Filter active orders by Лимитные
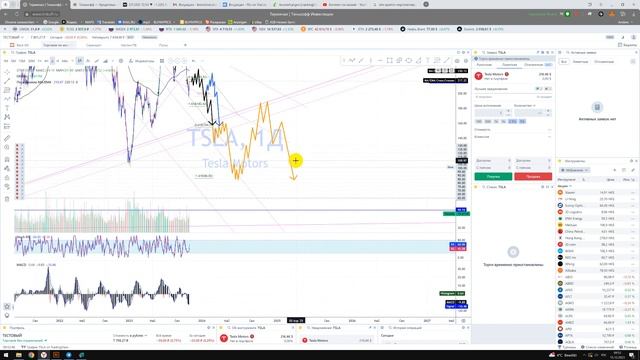This screenshot has width=640, height=360. (x=580, y=62)
